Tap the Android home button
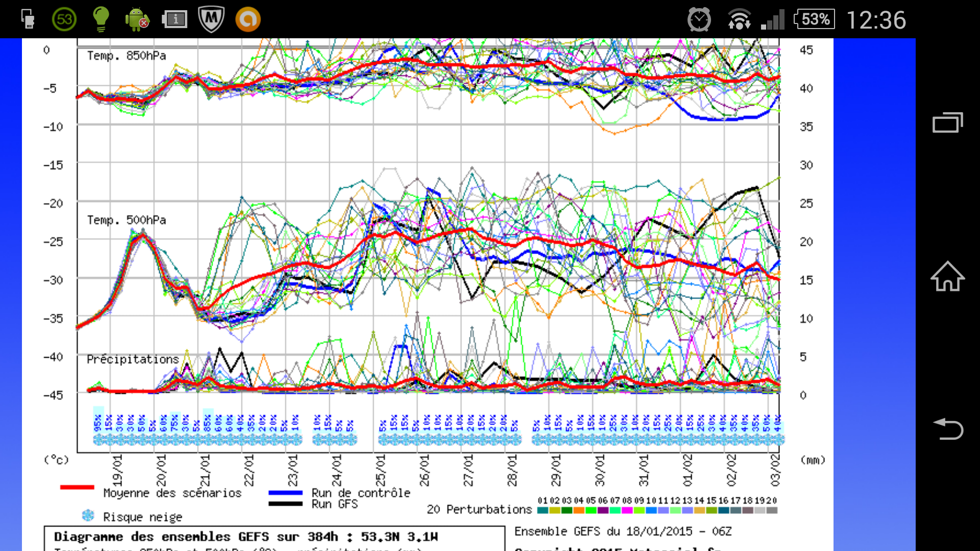This screenshot has width=980, height=551. 948,276
